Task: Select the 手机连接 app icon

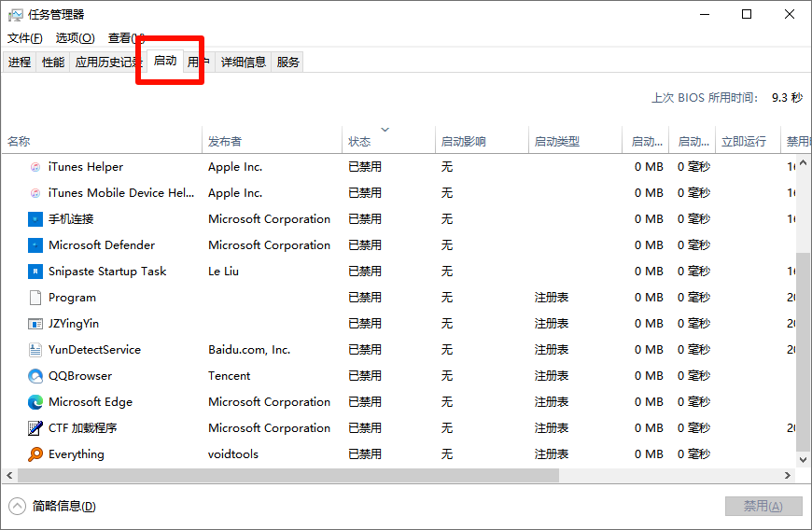Action: (x=35, y=219)
